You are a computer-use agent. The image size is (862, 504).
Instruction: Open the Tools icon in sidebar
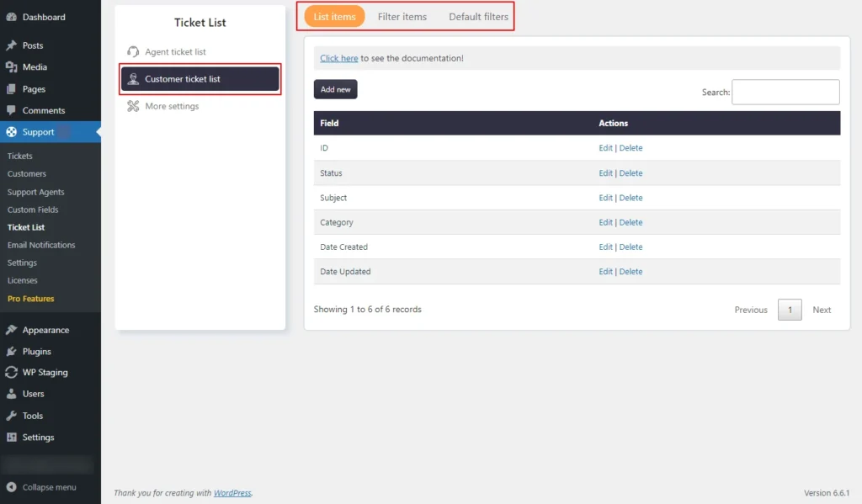click(12, 415)
